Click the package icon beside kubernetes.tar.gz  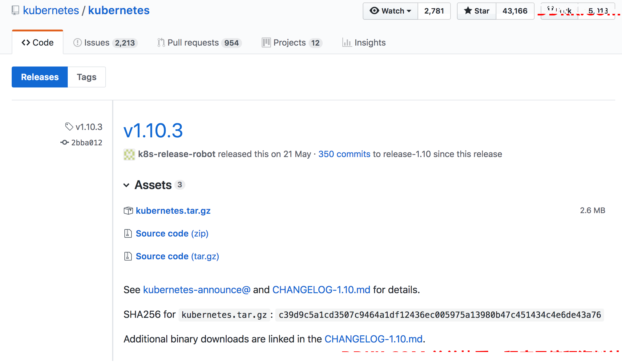click(x=128, y=211)
